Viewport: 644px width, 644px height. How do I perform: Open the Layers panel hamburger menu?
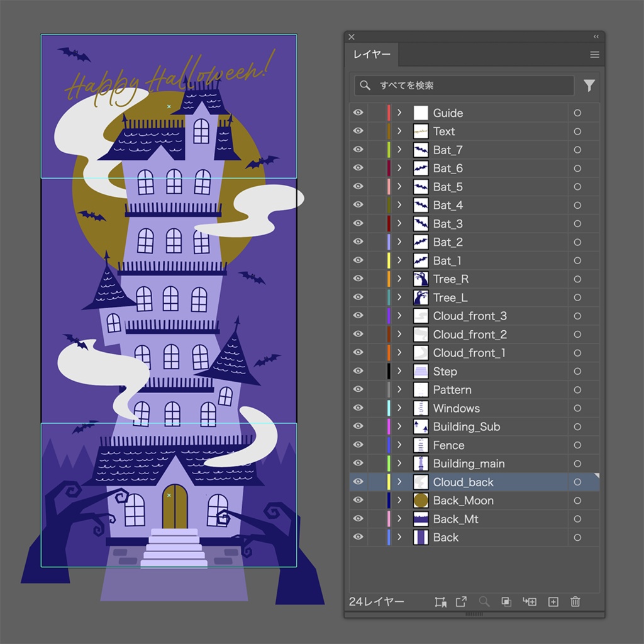coord(594,55)
